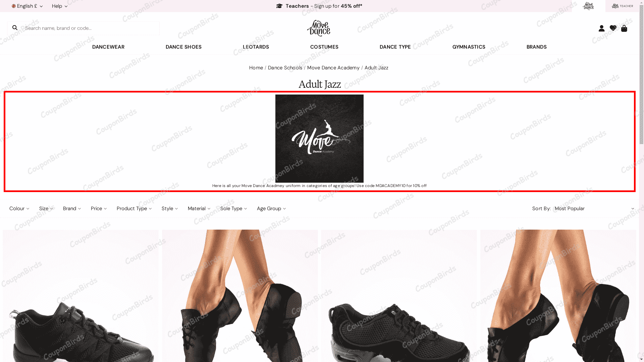Screen dimensions: 644x362
Task: Open the English £ language selector
Action: pyautogui.click(x=27, y=6)
